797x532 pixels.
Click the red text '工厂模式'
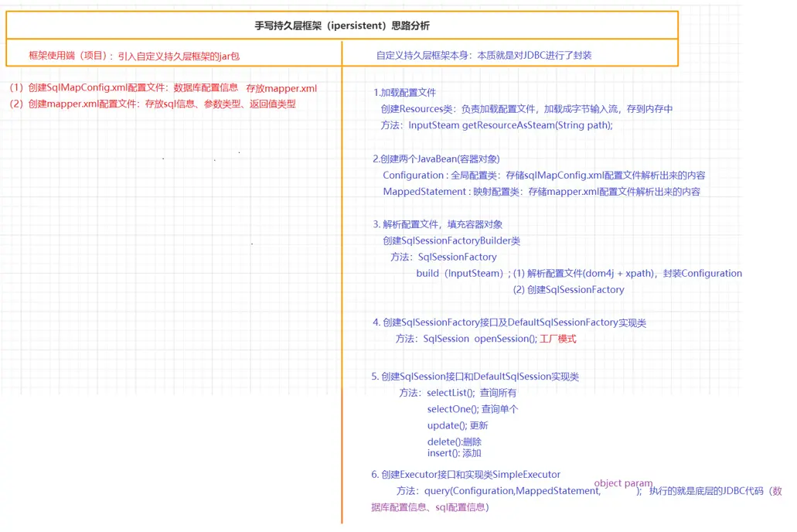click(558, 339)
